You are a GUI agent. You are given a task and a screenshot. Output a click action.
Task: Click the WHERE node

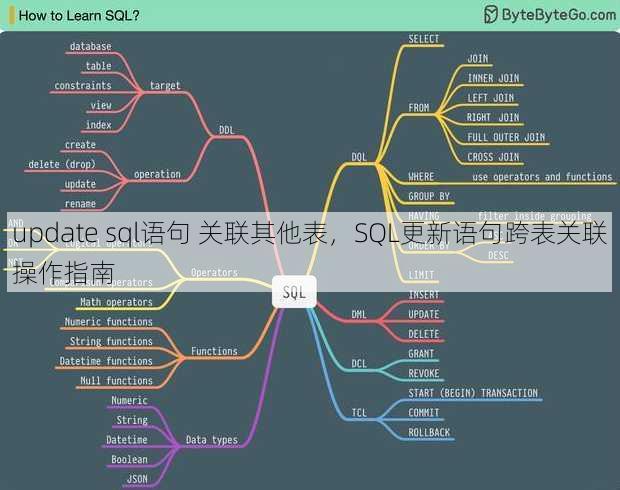[x=421, y=177]
